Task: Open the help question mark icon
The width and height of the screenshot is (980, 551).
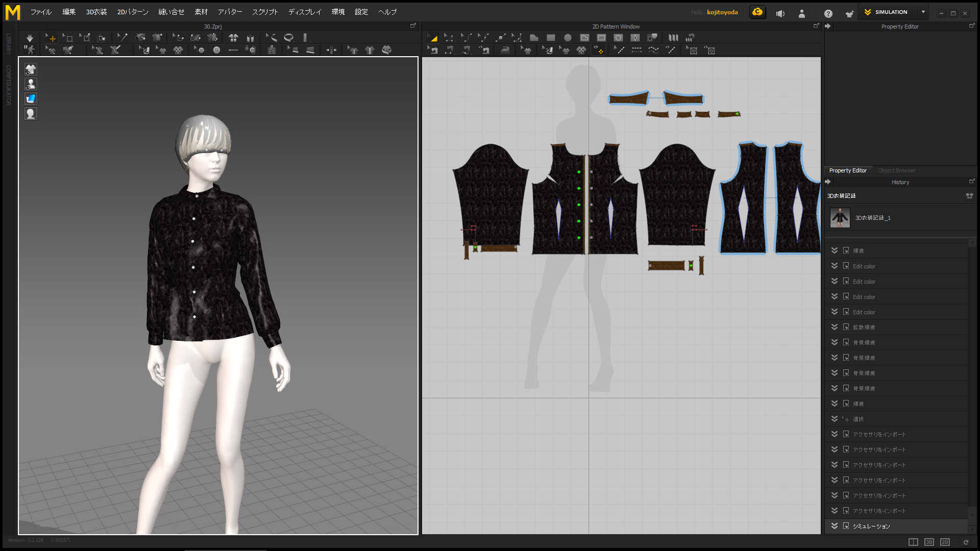Action: 828,14
